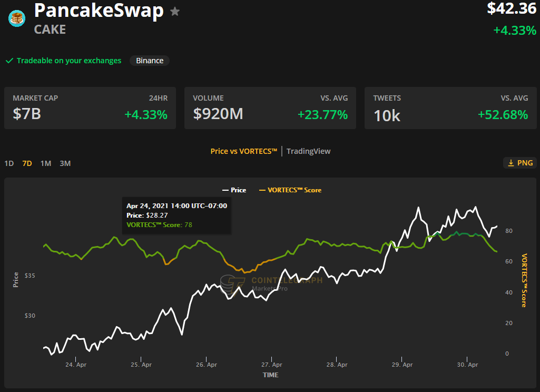Open the TradingView chart tab
This screenshot has height=392, width=540.
point(308,151)
